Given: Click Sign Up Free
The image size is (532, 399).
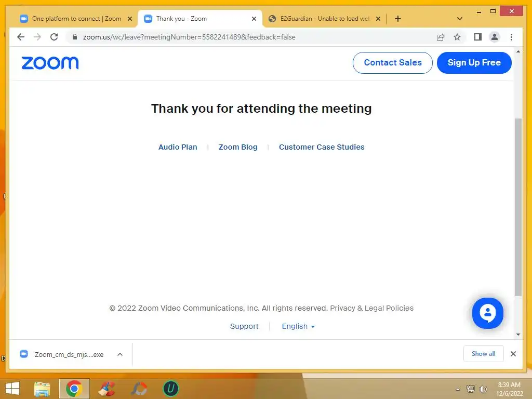Looking at the screenshot, I should point(474,63).
